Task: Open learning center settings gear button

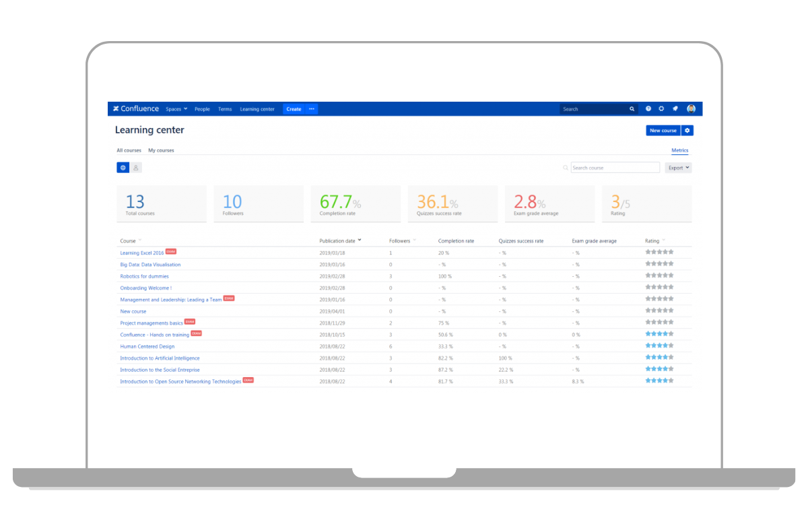Action: tap(687, 131)
